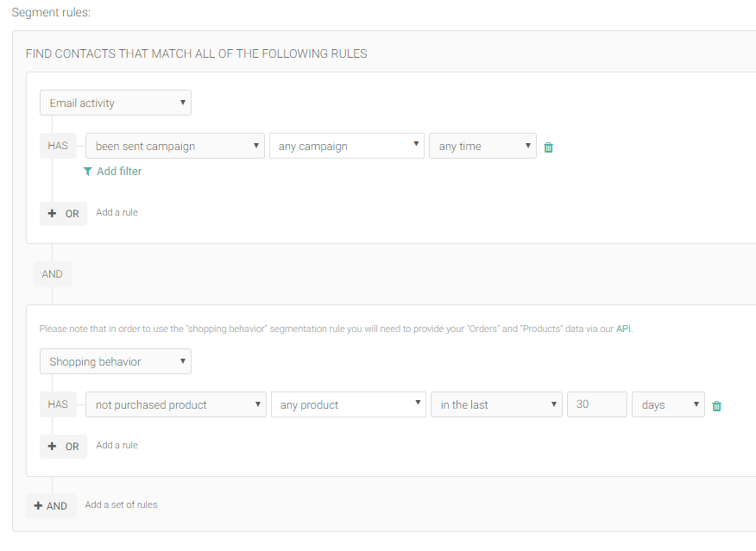Viewport: 756px width, 551px height.
Task: Click the HAS label in the shopping rule
Action: click(x=58, y=404)
